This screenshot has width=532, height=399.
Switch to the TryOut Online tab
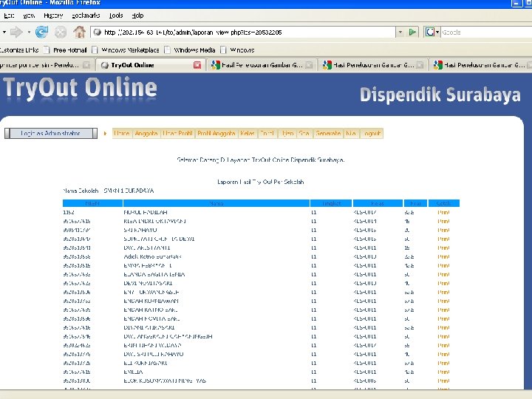point(151,65)
